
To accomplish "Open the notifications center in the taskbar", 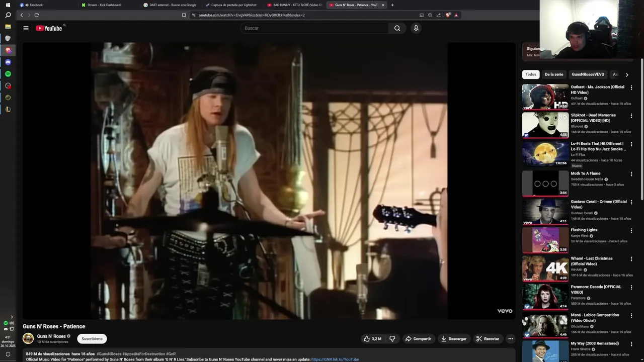I will [8, 354].
